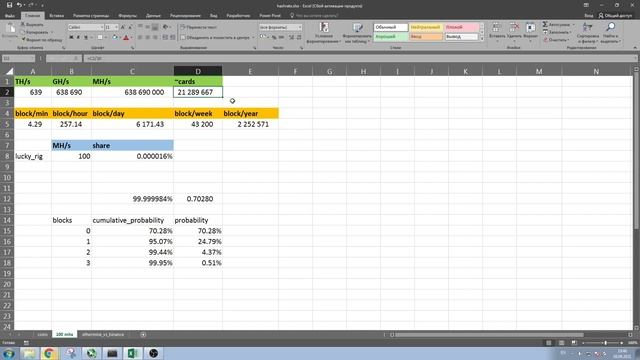This screenshot has width=640, height=360.
Task: Switch to the Formulas (Формулы) tab
Action: pyautogui.click(x=128, y=16)
